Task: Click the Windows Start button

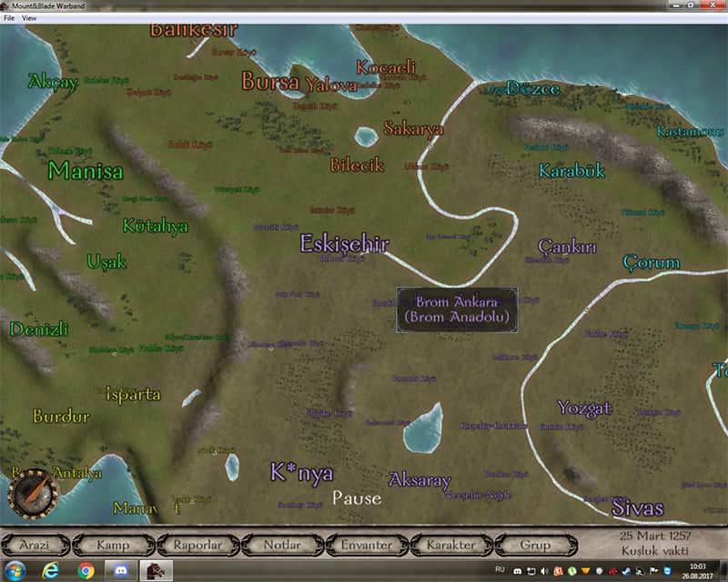Action: pos(16,571)
